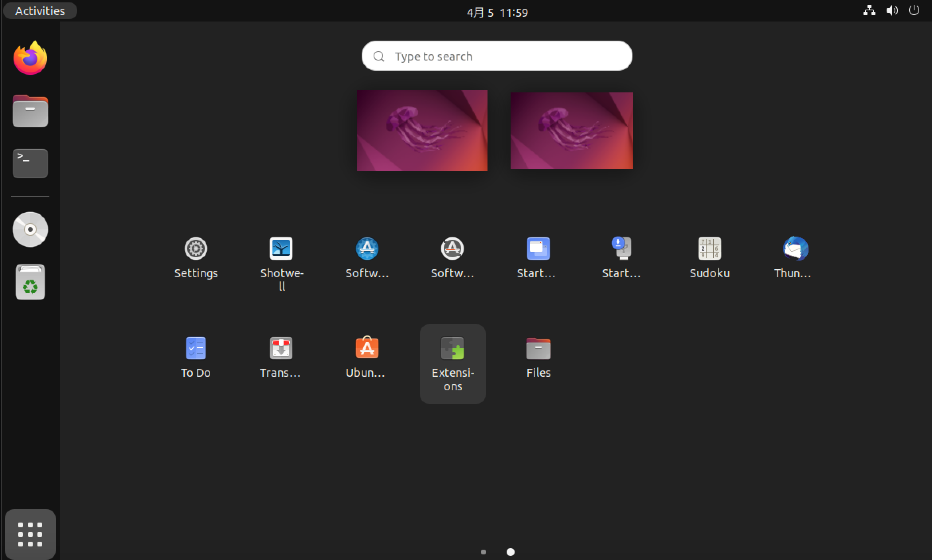The width and height of the screenshot is (932, 560).
Task: Open Startup Applications with window icon
Action: click(x=538, y=249)
